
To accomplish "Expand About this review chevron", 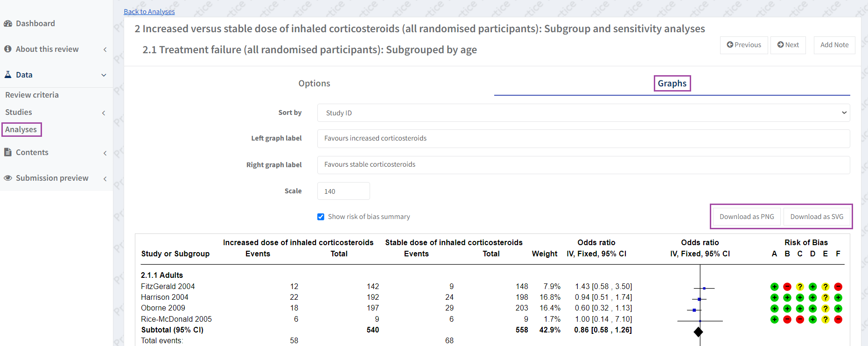I will [x=105, y=49].
